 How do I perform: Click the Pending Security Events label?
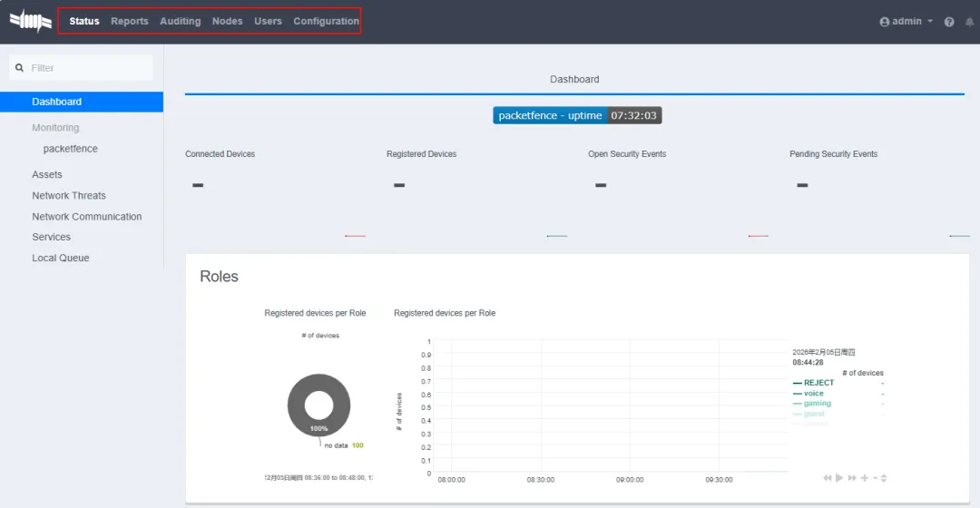pos(833,153)
